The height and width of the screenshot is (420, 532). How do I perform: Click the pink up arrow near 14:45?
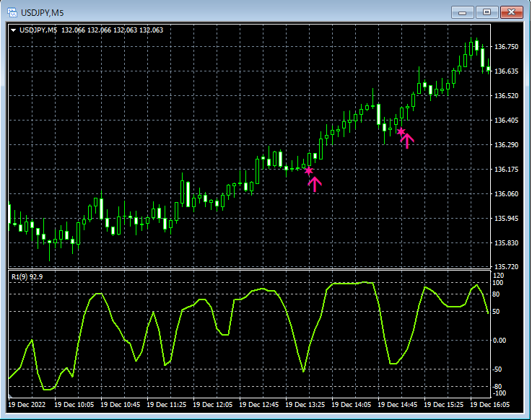tap(407, 141)
